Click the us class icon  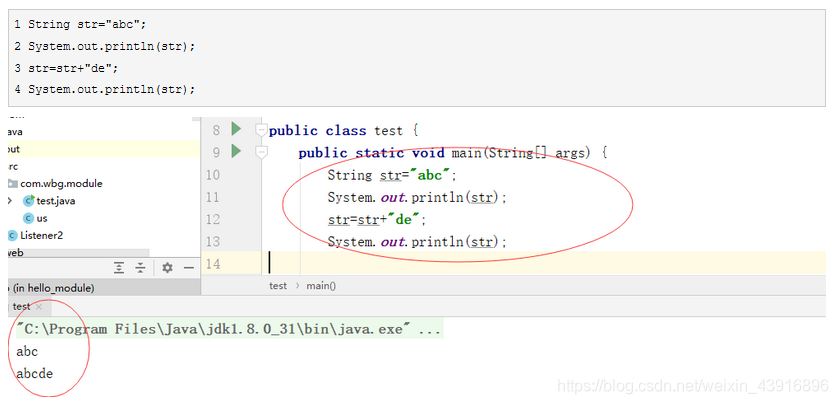[29, 218]
